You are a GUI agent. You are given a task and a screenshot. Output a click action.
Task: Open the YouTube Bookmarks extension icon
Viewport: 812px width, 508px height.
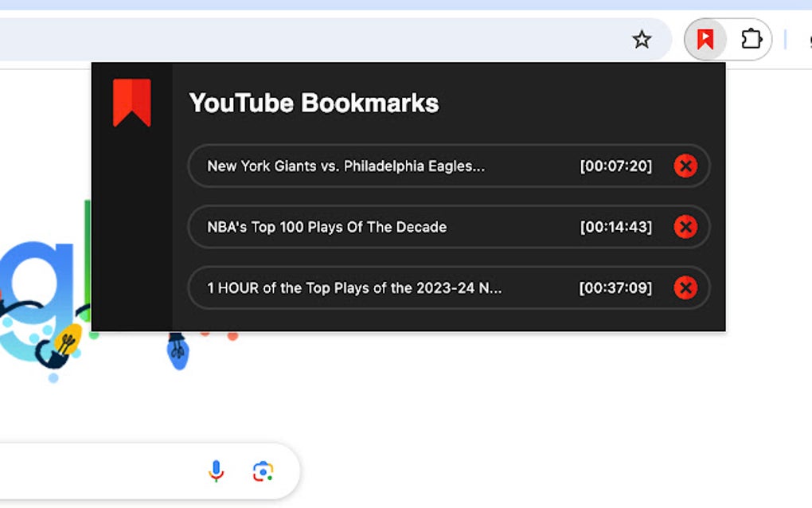(x=704, y=38)
